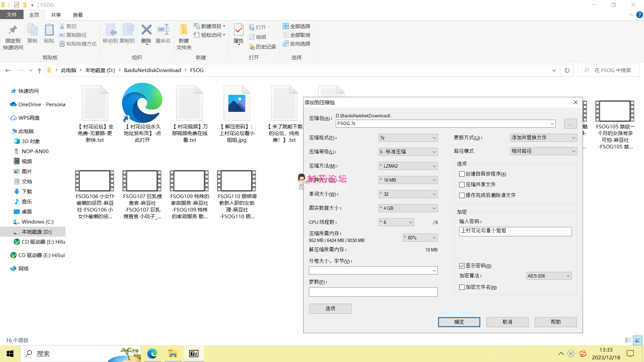This screenshot has width=644, height=362.
Task: Click the Deselect All command
Action: pyautogui.click(x=297, y=35)
